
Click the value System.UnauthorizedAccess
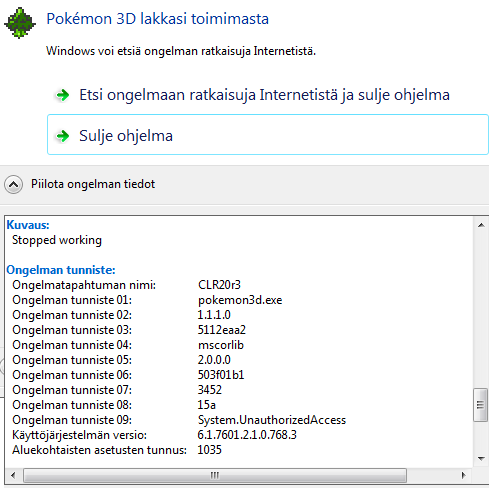coord(272,420)
